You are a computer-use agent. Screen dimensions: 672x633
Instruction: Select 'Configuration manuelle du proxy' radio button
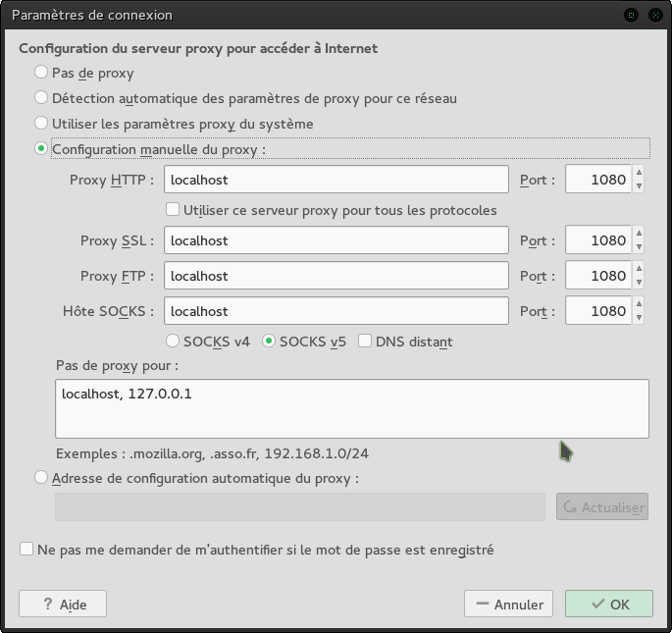(x=41, y=149)
